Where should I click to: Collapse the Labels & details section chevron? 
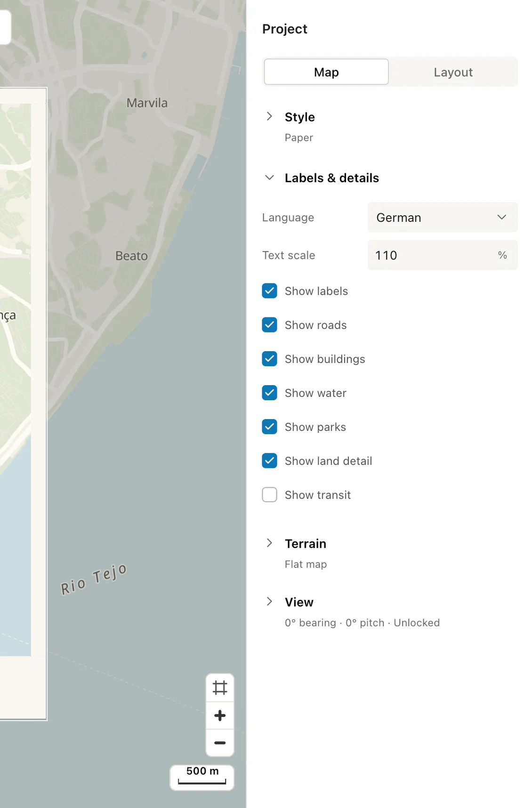point(269,178)
